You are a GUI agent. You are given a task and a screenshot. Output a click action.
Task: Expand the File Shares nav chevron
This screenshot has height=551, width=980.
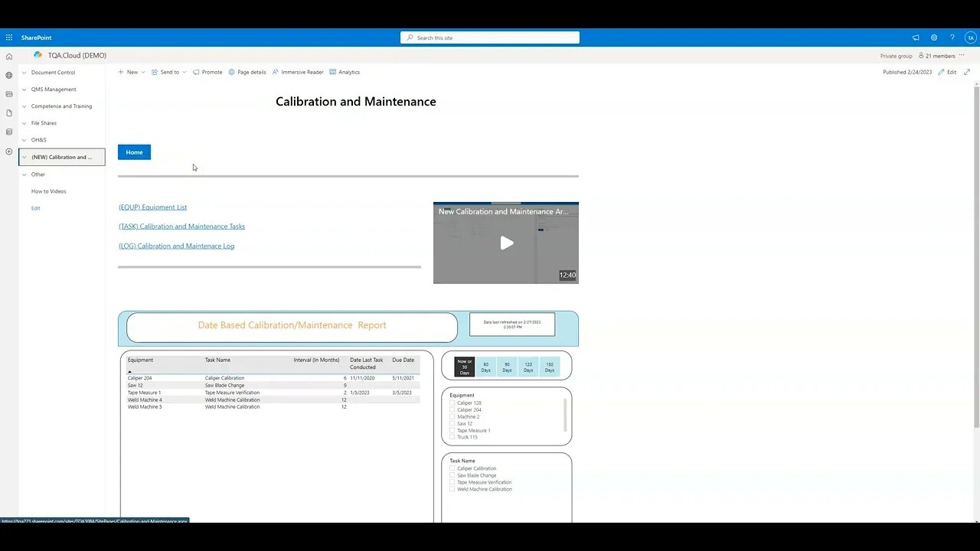(x=24, y=123)
